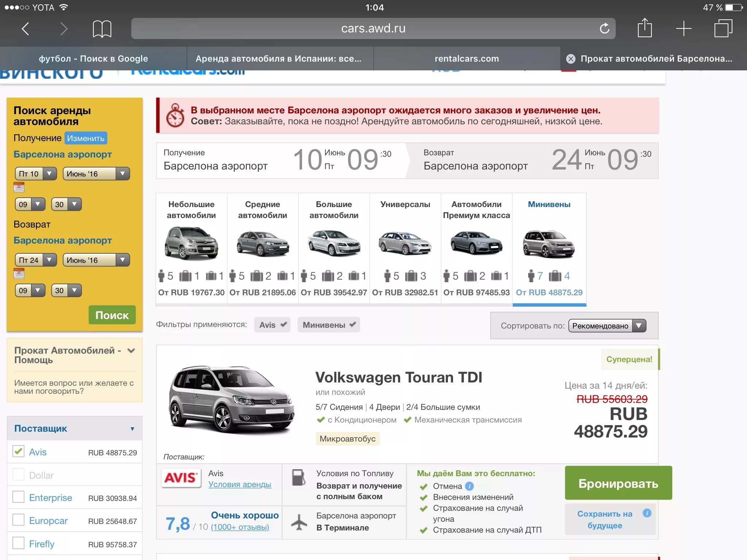Switch to rentalcars.com tab
This screenshot has width=747, height=560.
[x=467, y=59]
